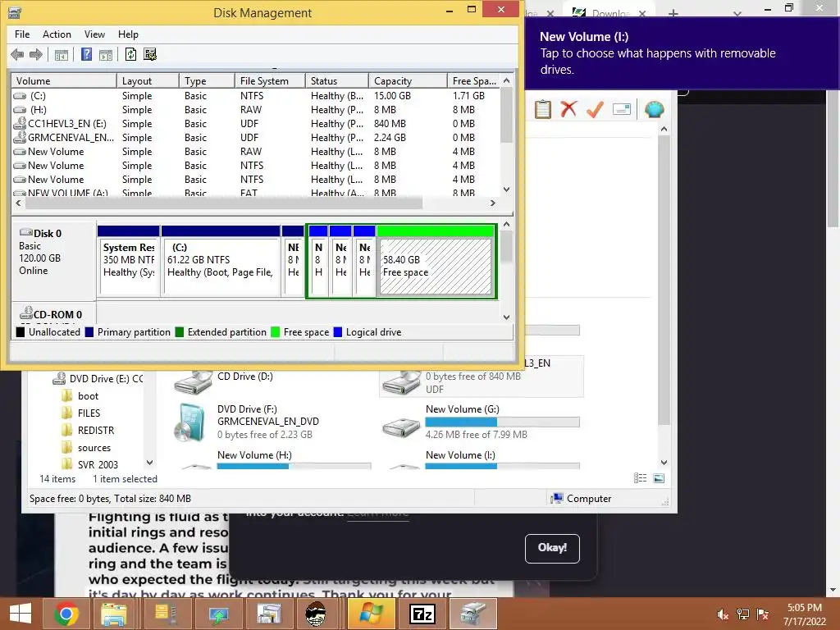Open the Windows flag app on taskbar
The width and height of the screenshot is (840, 630).
(x=372, y=614)
